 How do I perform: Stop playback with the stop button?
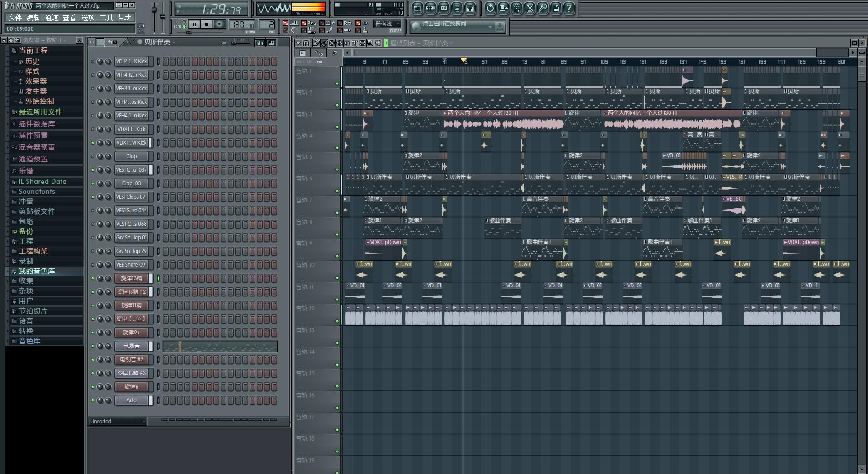pyautogui.click(x=207, y=24)
